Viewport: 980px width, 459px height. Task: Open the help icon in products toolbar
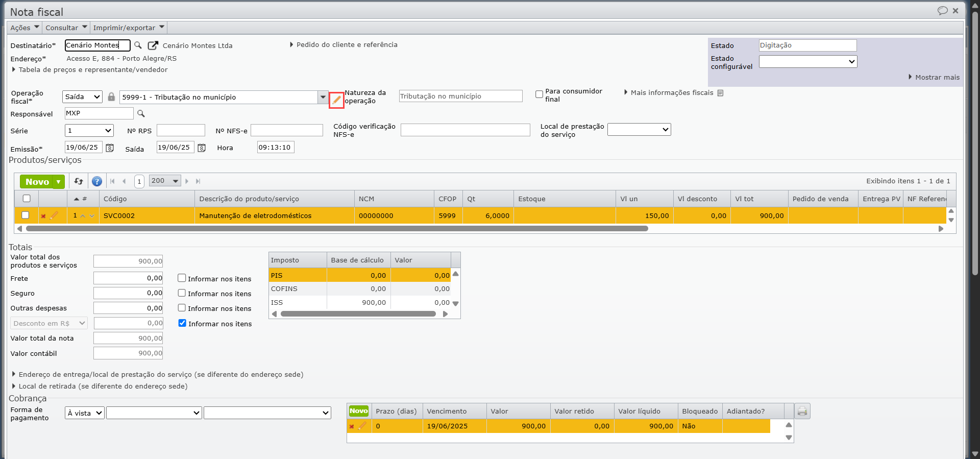tap(96, 181)
